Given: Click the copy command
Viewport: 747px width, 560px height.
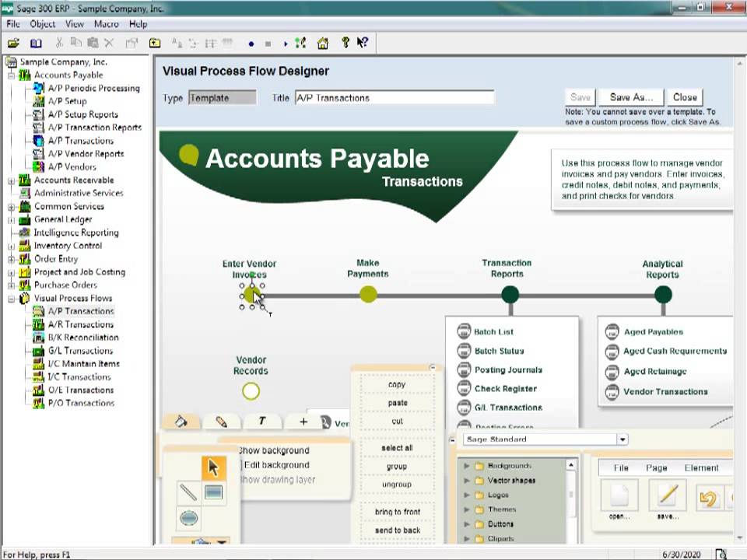Looking at the screenshot, I should [397, 384].
